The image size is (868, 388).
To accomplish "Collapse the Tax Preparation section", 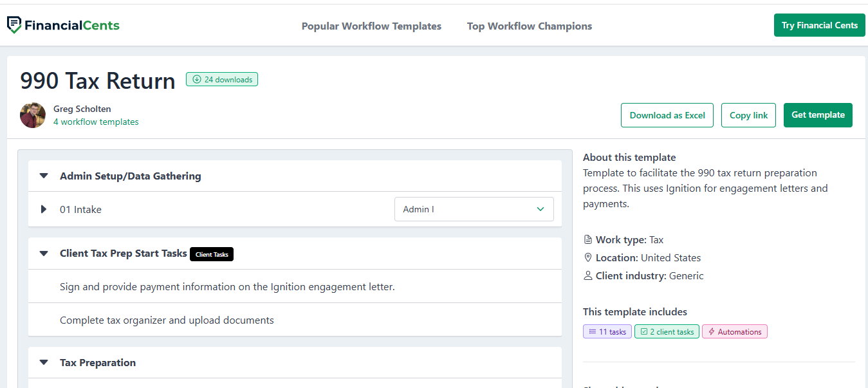I will coord(44,363).
